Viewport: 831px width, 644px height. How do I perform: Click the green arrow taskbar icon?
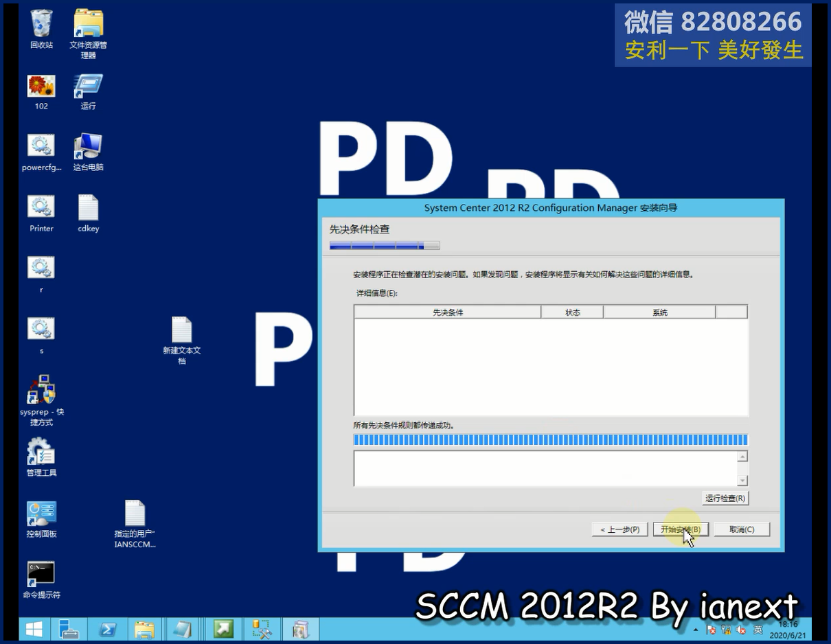point(223,629)
